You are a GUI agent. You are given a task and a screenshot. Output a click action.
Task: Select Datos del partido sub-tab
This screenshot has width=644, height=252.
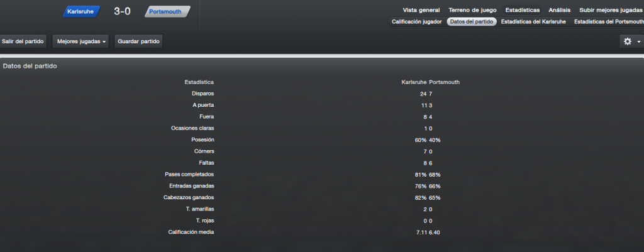472,22
